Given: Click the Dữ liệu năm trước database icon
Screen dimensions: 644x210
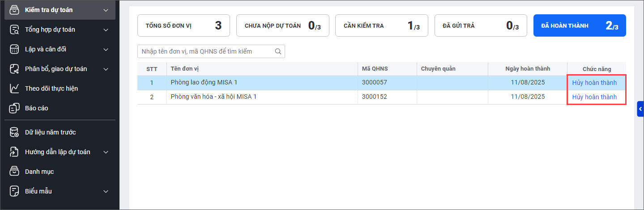Looking at the screenshot, I should click(15, 132).
